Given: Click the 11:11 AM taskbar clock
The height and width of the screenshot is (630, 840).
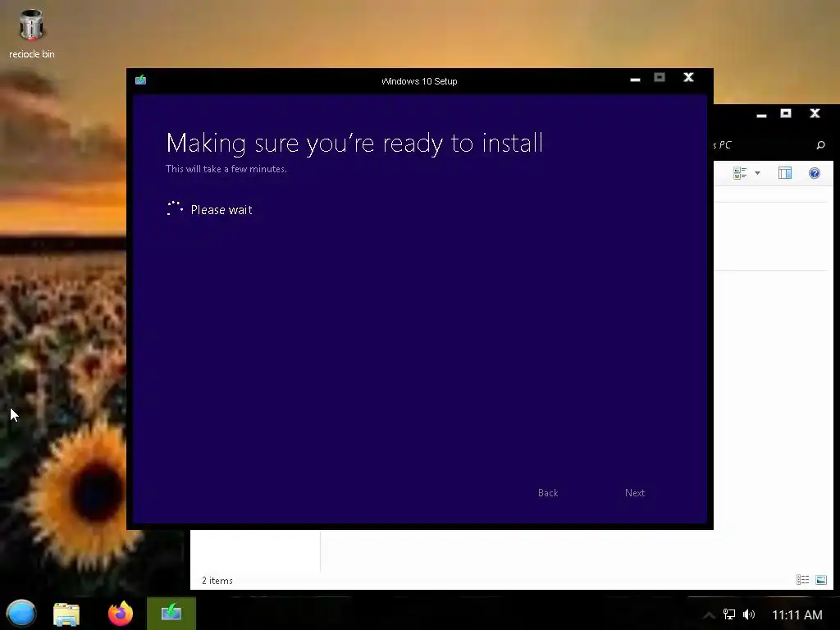Looking at the screenshot, I should [x=797, y=615].
